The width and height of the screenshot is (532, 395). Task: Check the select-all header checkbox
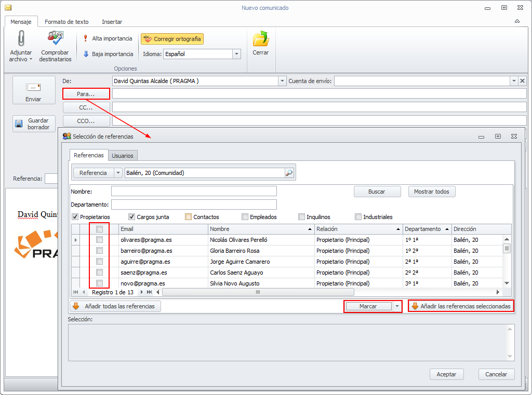tap(99, 229)
